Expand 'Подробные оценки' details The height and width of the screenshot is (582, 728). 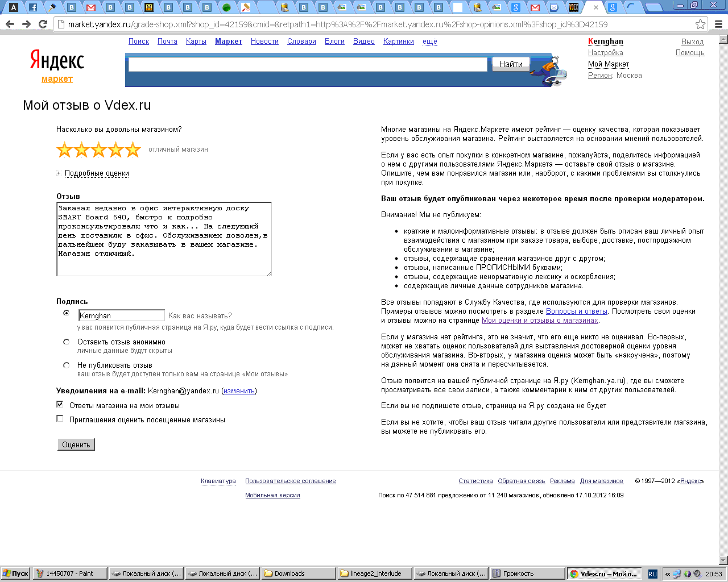[x=97, y=173]
